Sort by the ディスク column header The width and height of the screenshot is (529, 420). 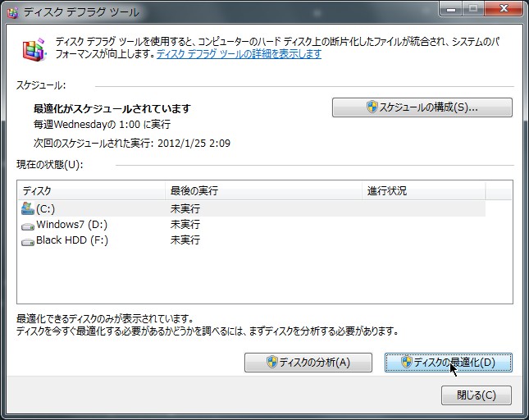pyautogui.click(x=90, y=190)
